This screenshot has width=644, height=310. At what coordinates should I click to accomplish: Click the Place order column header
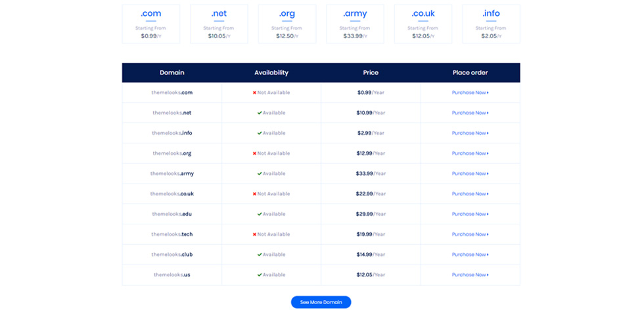471,73
